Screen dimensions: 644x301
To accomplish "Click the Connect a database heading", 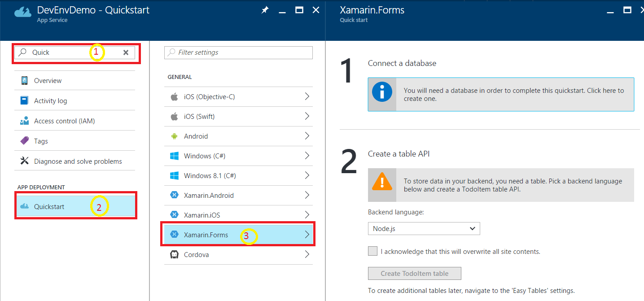I will pos(402,63).
